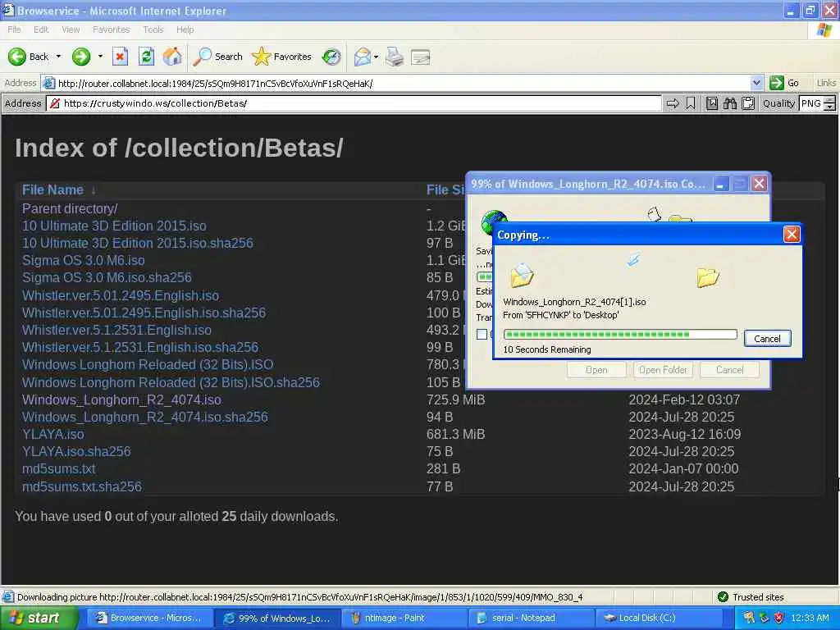
Task: Open the dimmed Open Folder button in download dialog
Action: click(x=663, y=370)
